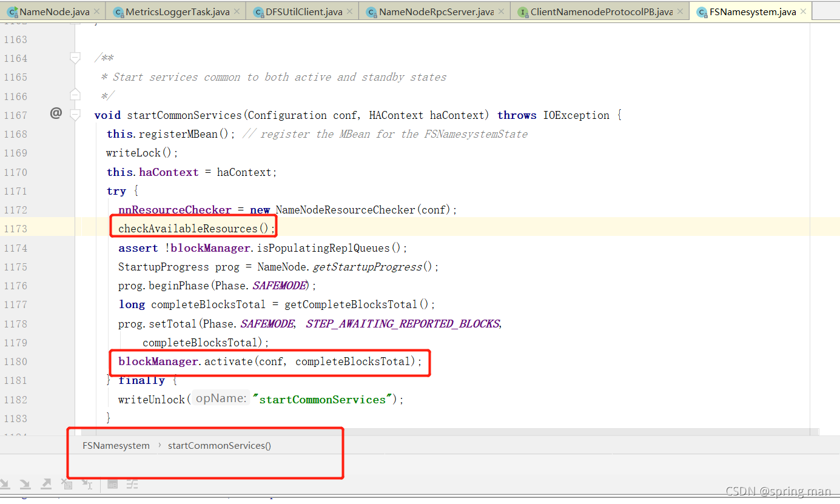This screenshot has height=504, width=840.
Task: Click line number 1167 in the gutter
Action: click(x=16, y=115)
